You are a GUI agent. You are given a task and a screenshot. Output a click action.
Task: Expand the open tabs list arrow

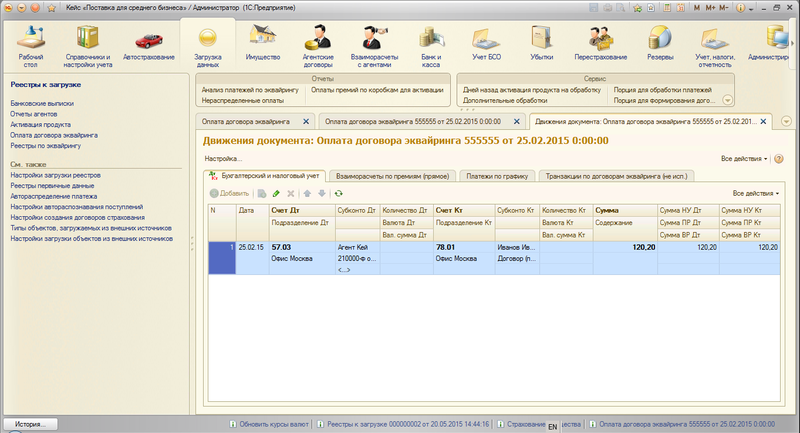(786, 121)
